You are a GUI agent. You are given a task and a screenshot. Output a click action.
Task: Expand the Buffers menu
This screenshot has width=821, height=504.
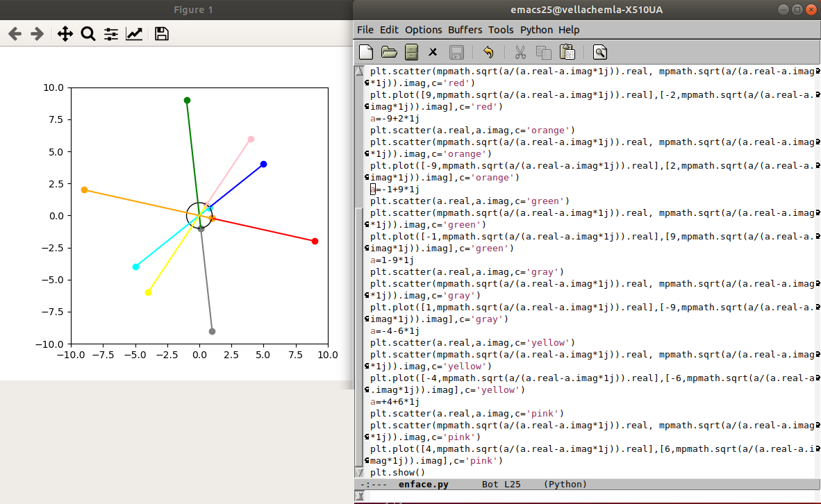tap(465, 30)
